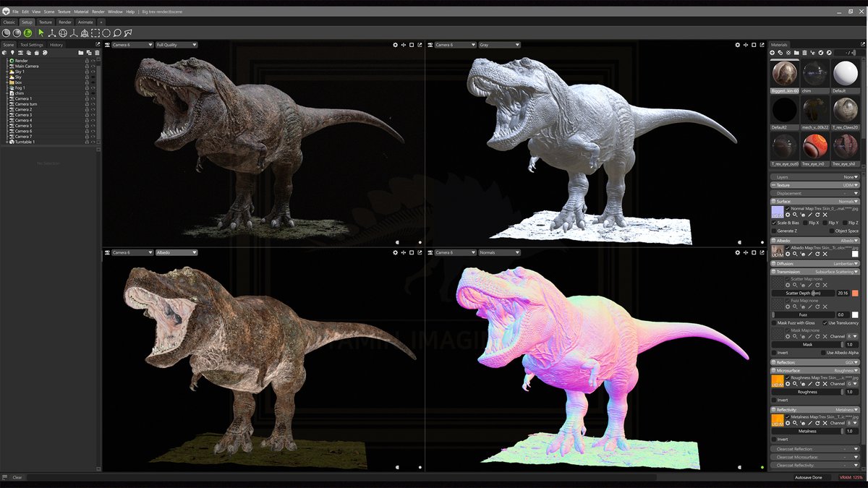Add new light via pin icon
Viewport: 868px width, 488px height.
(12, 53)
